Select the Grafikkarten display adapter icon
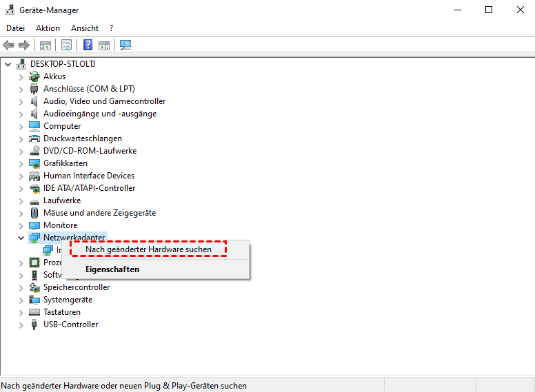This screenshot has height=392, width=535. pyautogui.click(x=34, y=163)
